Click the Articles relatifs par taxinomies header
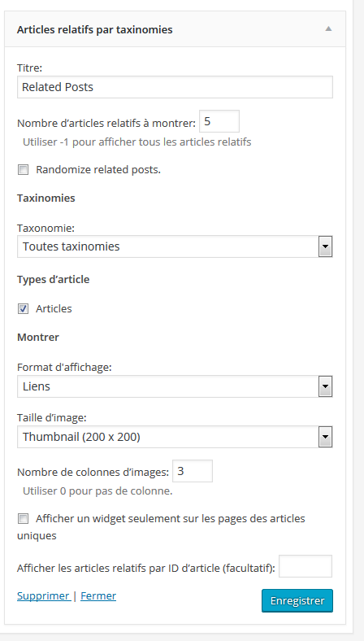The image size is (364, 641). 175,29
